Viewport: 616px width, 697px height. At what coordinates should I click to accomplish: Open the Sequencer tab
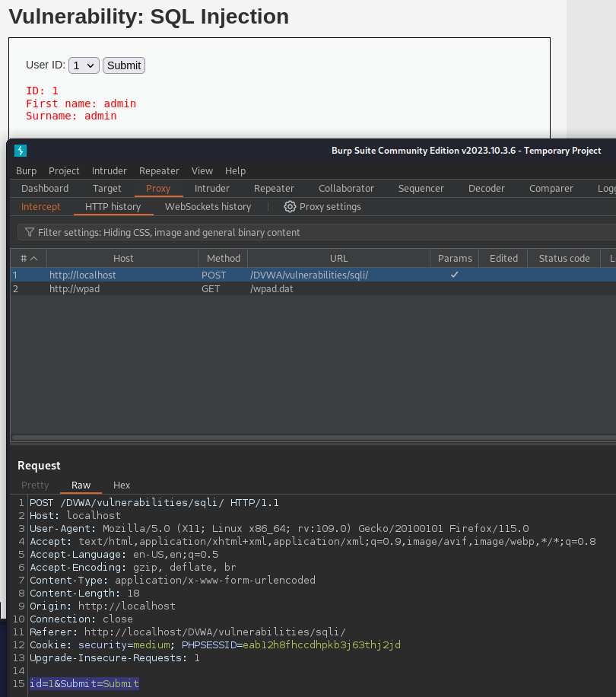click(x=421, y=189)
